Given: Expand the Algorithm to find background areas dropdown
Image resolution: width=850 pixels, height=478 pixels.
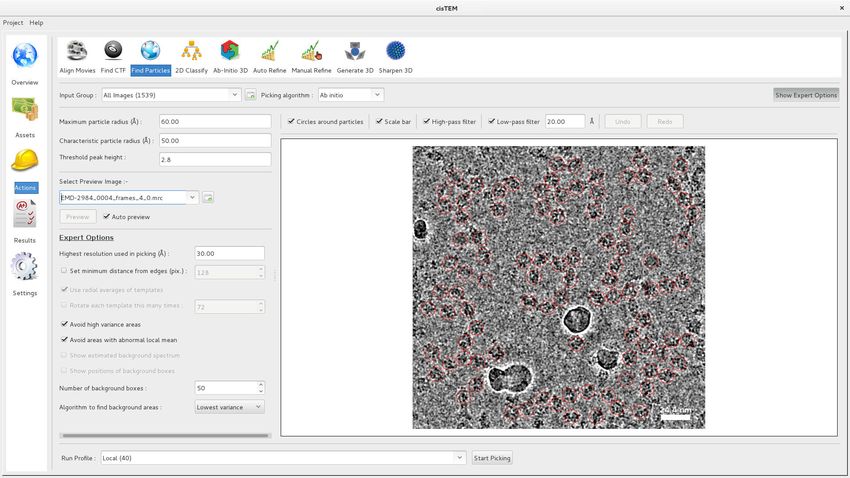Looking at the screenshot, I should click(229, 407).
